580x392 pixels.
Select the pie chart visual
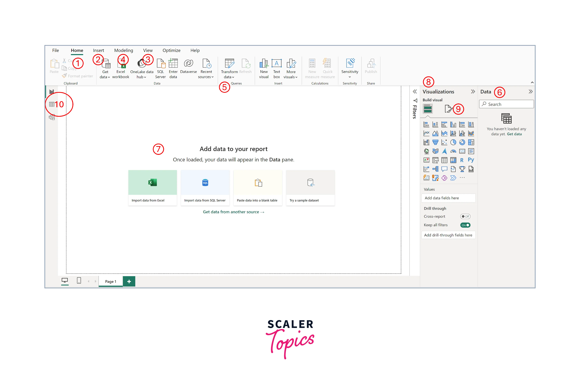(x=453, y=142)
